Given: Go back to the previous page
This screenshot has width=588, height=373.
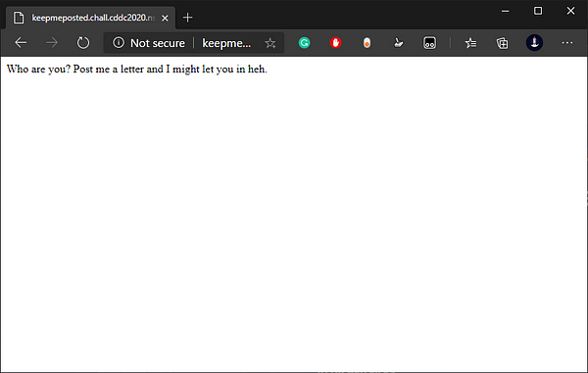Looking at the screenshot, I should 21,43.
